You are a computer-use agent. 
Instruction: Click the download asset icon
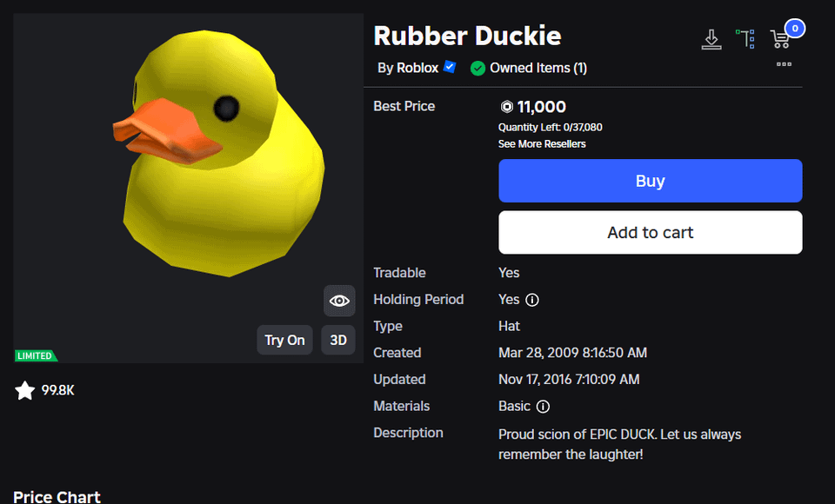click(711, 39)
